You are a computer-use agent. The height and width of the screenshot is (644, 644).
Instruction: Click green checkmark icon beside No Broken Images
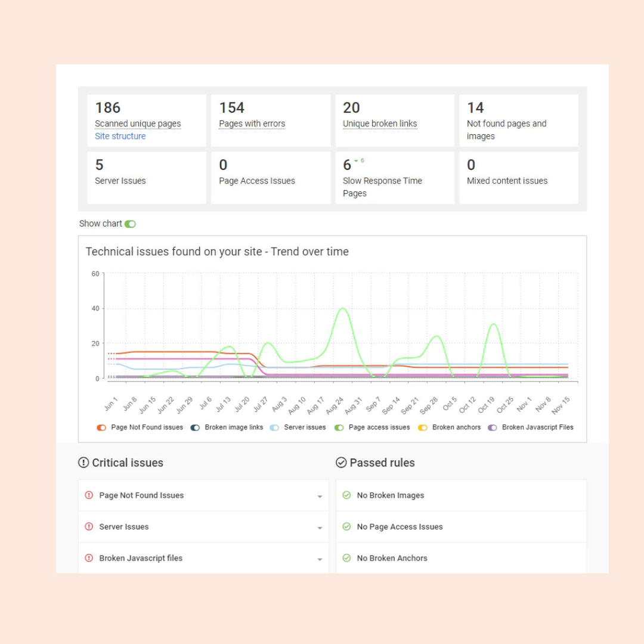pyautogui.click(x=346, y=495)
